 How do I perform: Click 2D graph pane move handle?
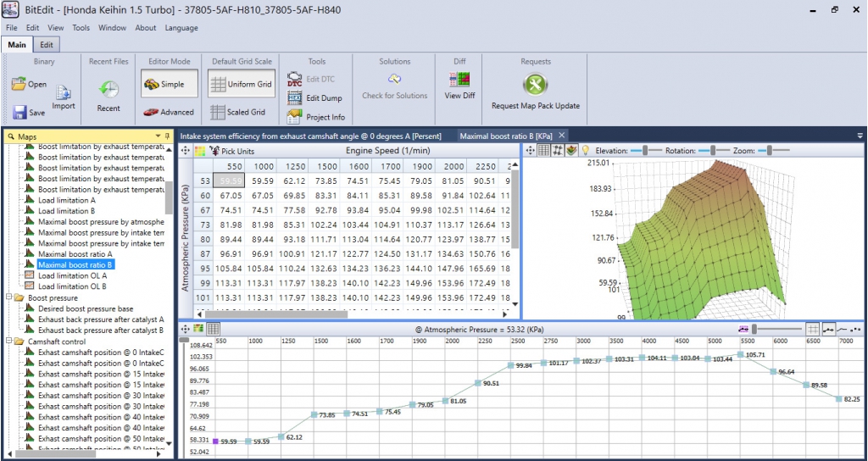[x=186, y=329]
